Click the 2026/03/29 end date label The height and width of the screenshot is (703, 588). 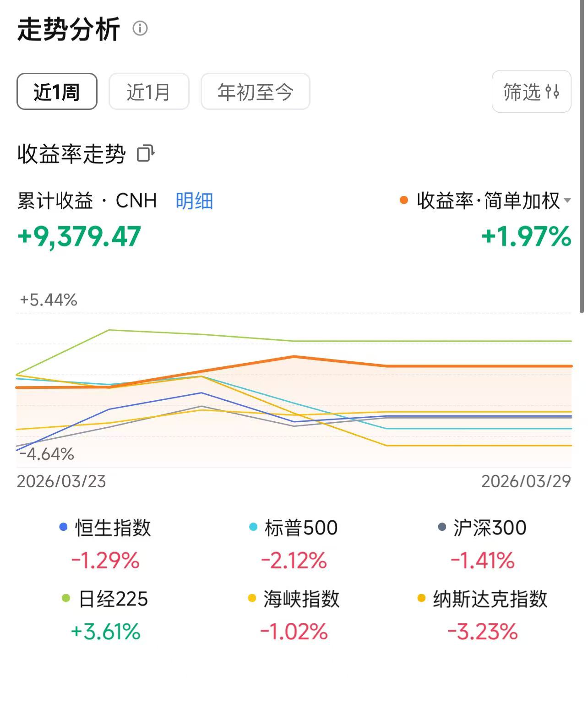pyautogui.click(x=526, y=481)
